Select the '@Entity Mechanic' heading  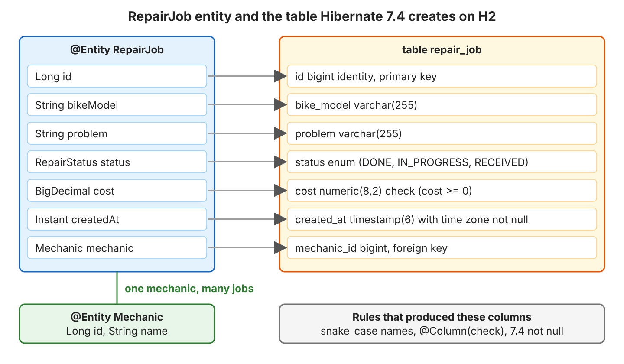coord(117,317)
